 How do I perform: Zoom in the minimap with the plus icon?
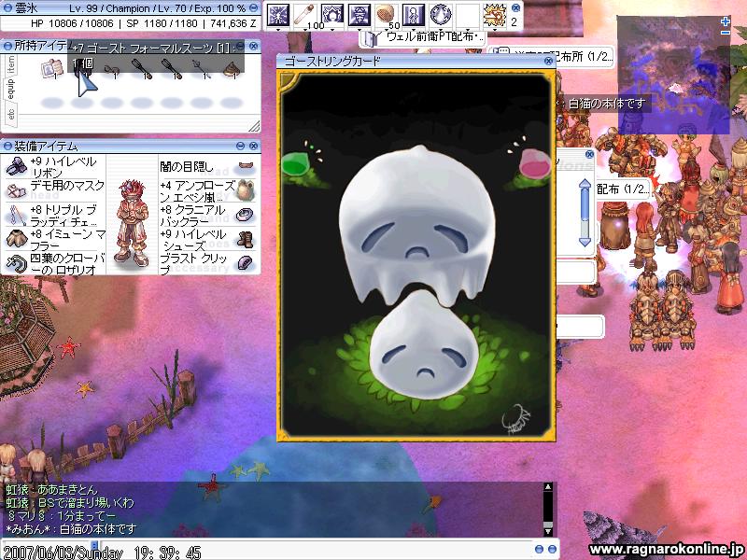click(726, 21)
